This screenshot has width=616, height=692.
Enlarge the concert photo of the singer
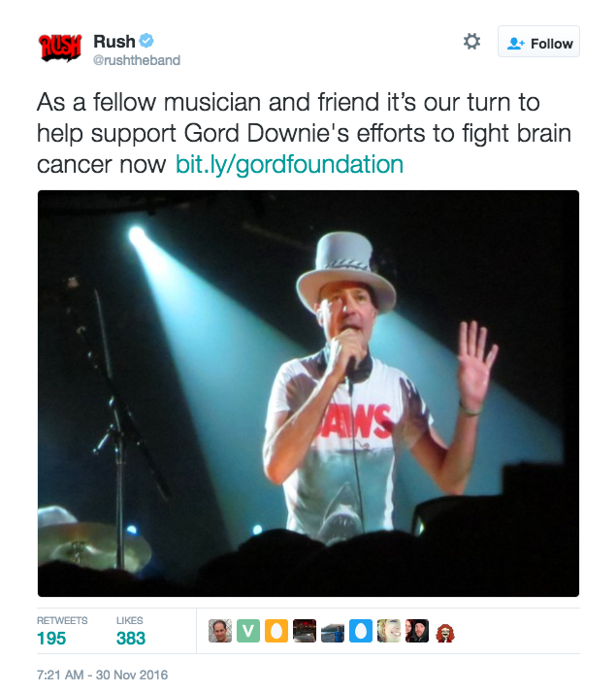click(308, 393)
